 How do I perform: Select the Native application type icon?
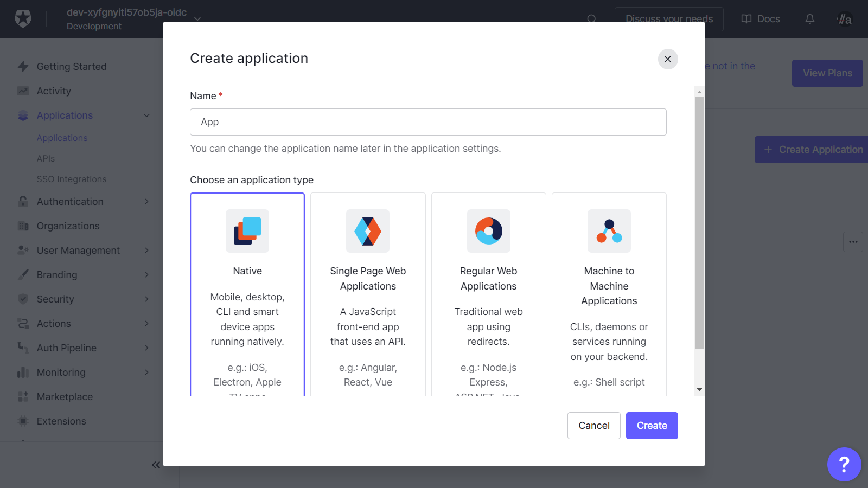tap(247, 231)
